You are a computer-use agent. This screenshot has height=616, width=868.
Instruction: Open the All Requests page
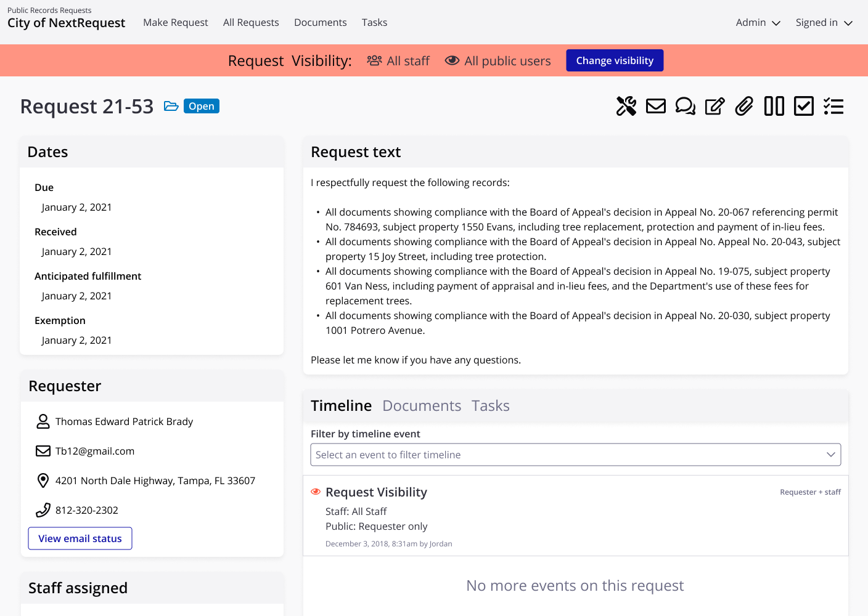tap(251, 22)
